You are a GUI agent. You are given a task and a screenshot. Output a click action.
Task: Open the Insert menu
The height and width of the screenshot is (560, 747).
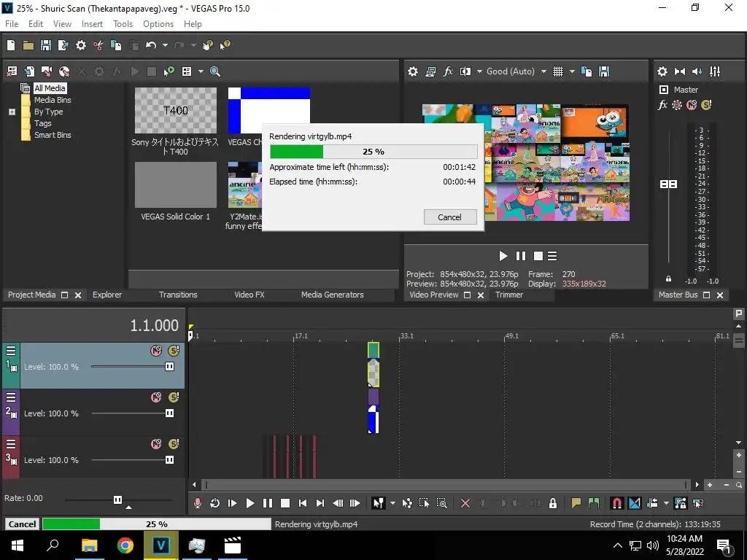click(x=92, y=24)
